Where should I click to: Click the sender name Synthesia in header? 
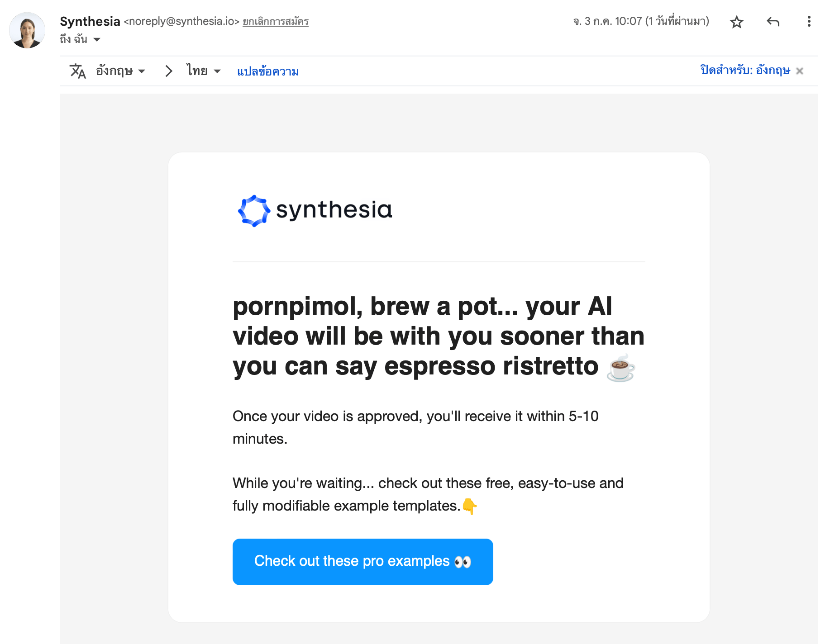click(x=90, y=21)
